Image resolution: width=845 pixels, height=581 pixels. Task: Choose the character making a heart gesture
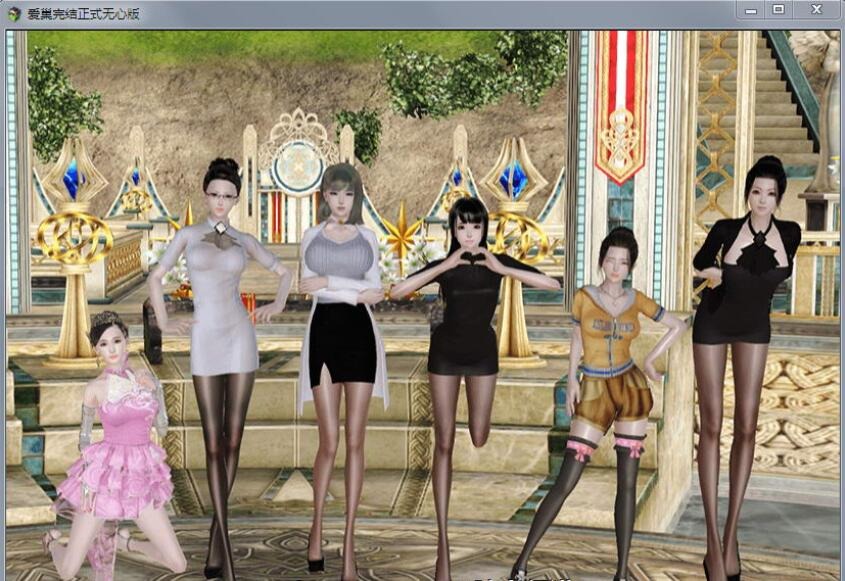[466, 300]
